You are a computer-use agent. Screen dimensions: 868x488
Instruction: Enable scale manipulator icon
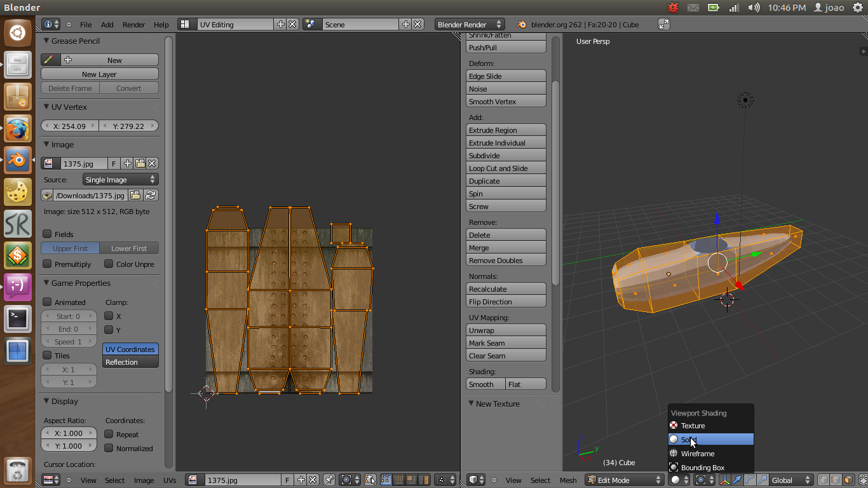pos(762,480)
